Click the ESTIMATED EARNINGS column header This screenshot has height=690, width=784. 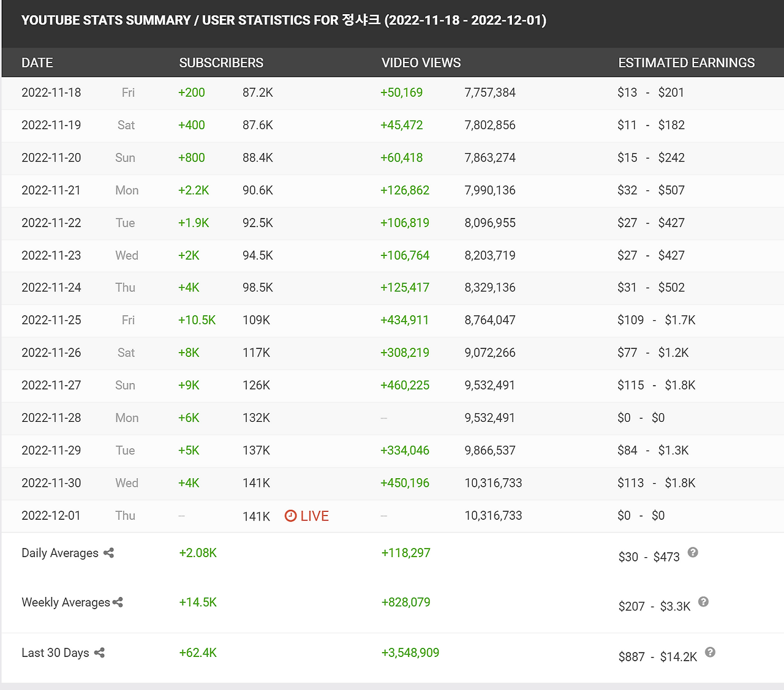point(687,62)
